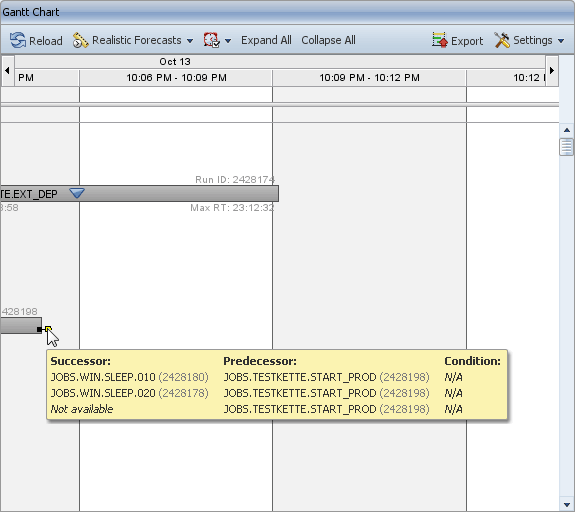Click the Reload label
The width and height of the screenshot is (575, 512).
46,41
